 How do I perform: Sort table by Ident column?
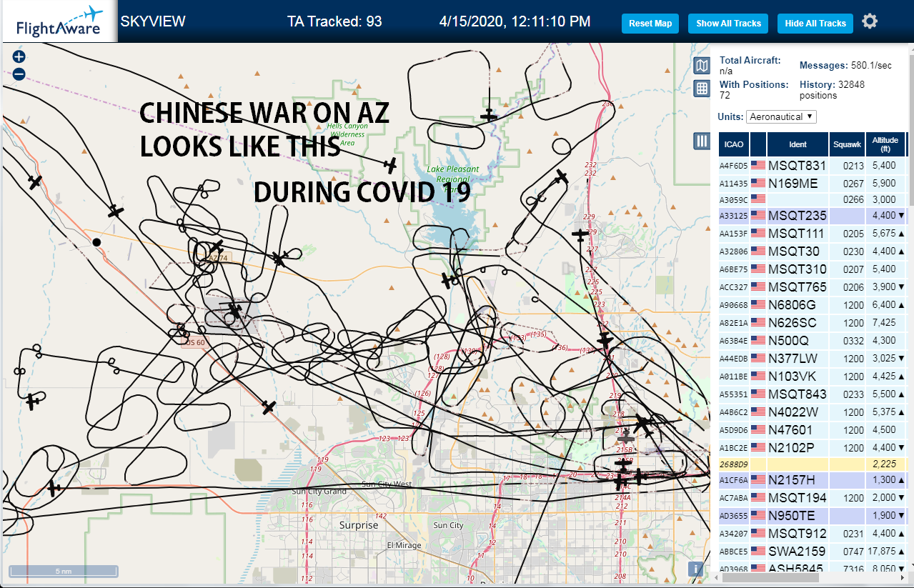pyautogui.click(x=798, y=144)
